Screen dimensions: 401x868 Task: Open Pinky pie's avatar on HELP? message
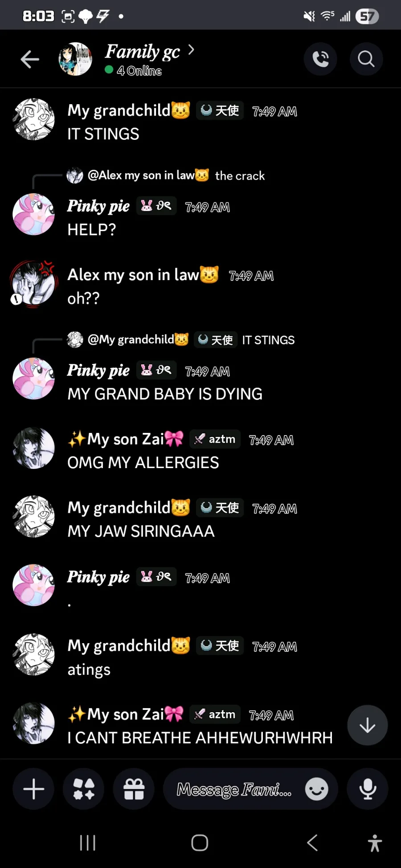[33, 214]
